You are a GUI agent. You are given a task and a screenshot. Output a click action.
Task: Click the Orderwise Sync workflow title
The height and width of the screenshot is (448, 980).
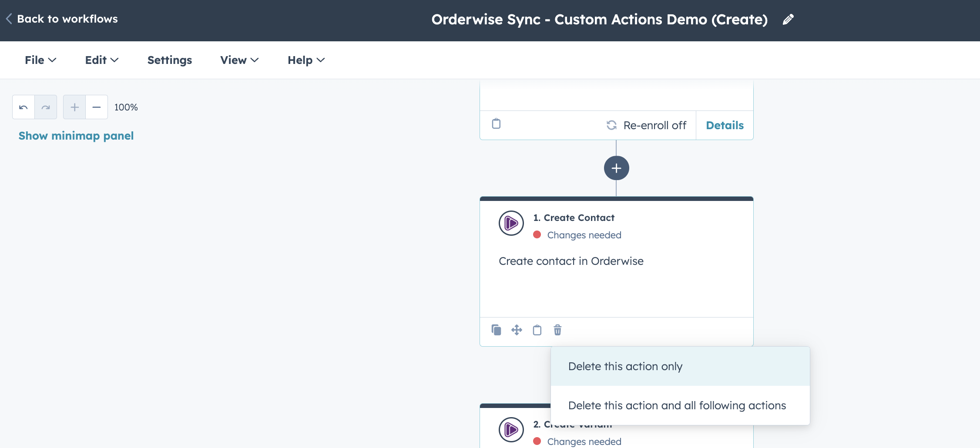click(x=600, y=20)
